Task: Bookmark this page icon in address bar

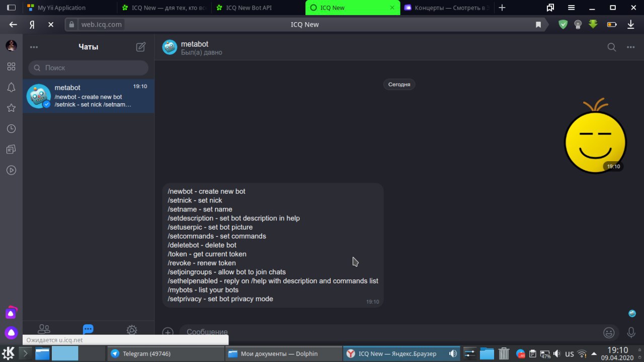Action: (538, 25)
